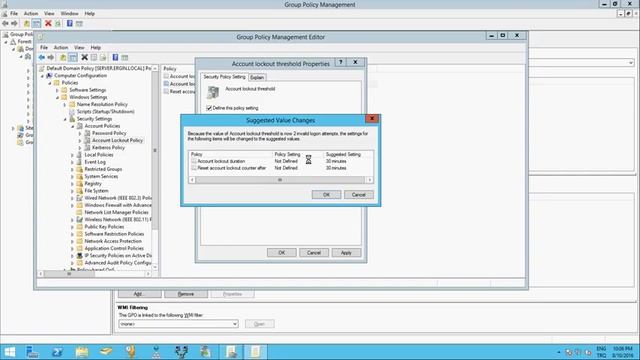Expand the Local Policies node

73,155
